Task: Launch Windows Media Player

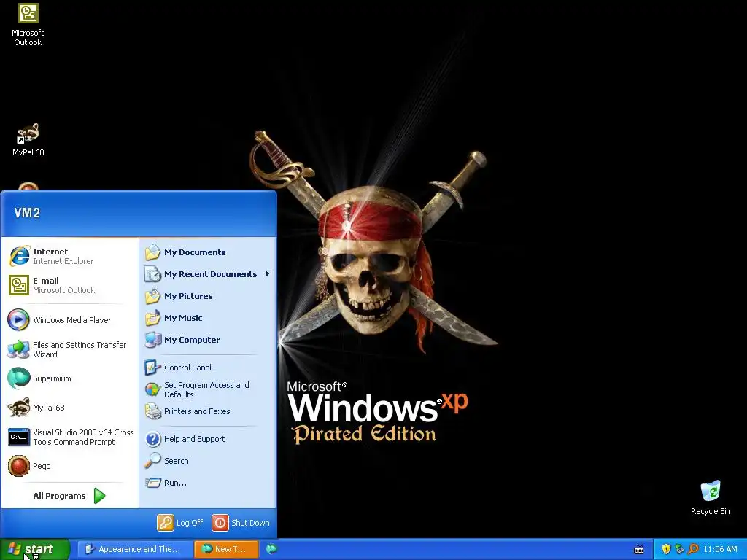Action: point(69,320)
